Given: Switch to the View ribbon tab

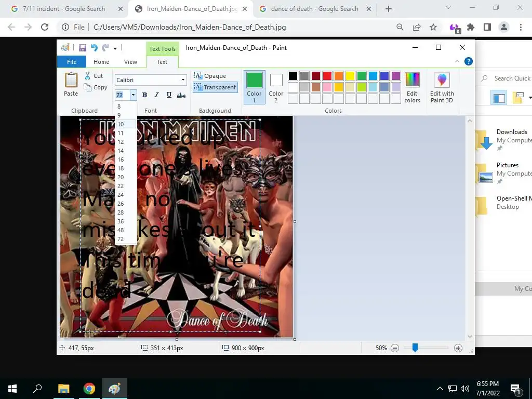Looking at the screenshot, I should (x=130, y=62).
